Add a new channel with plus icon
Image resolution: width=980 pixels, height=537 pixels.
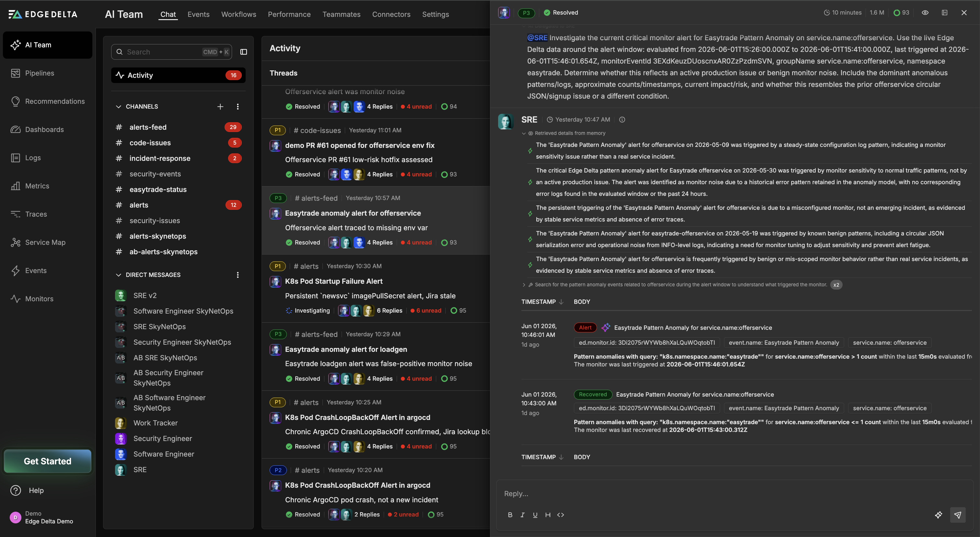coord(220,107)
